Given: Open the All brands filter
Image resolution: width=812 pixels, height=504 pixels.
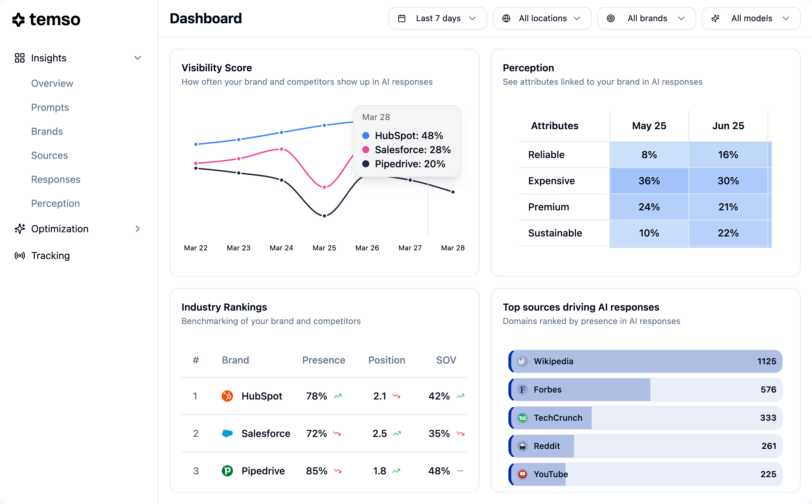Looking at the screenshot, I should [x=646, y=18].
